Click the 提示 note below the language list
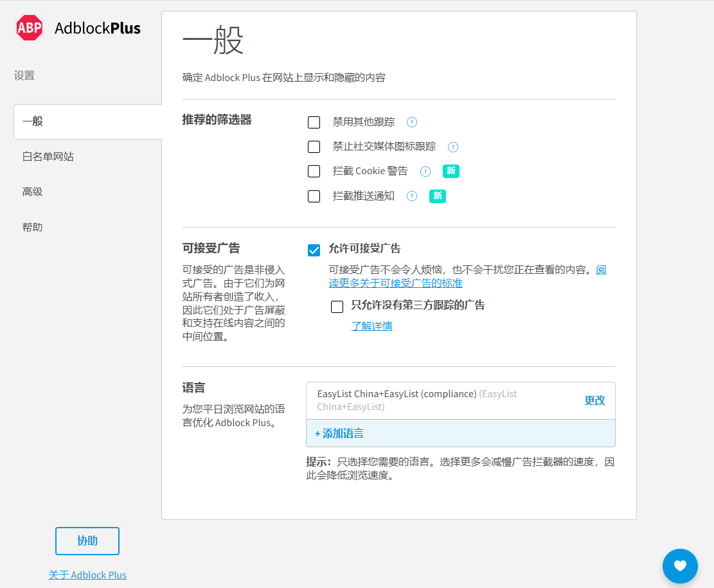 pos(460,468)
